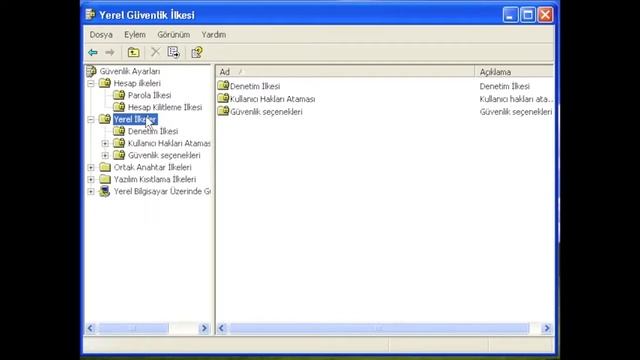Click tree pane horizontal scrollbar thumb

[x=133, y=328]
